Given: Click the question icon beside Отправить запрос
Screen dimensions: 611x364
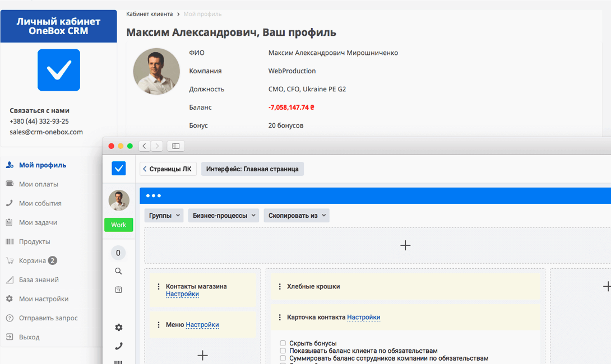Looking at the screenshot, I should tap(10, 318).
